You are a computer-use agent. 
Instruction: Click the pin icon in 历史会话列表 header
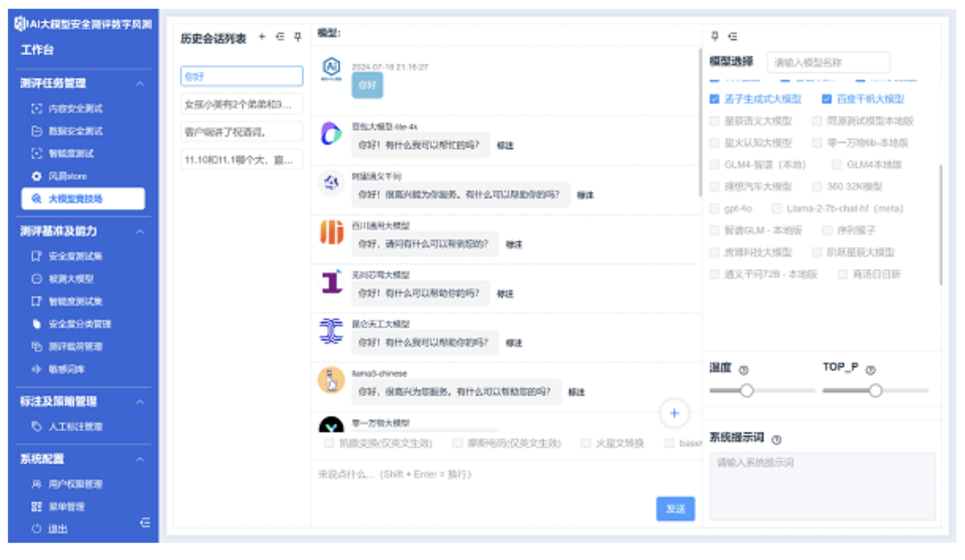pos(298,37)
